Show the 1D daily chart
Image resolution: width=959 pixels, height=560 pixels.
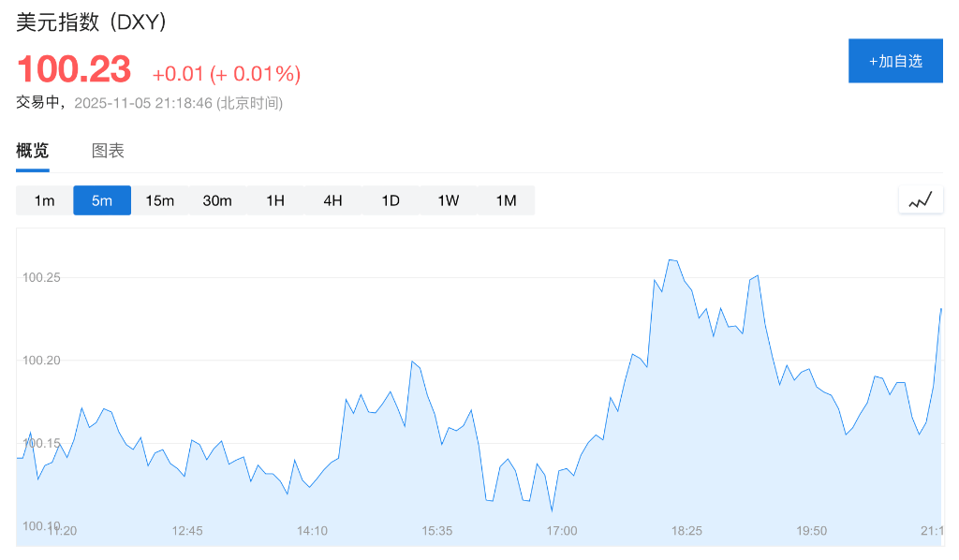[391, 200]
